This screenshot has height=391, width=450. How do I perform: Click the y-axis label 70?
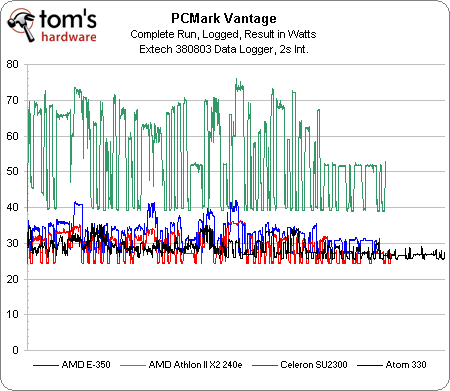tap(12, 100)
